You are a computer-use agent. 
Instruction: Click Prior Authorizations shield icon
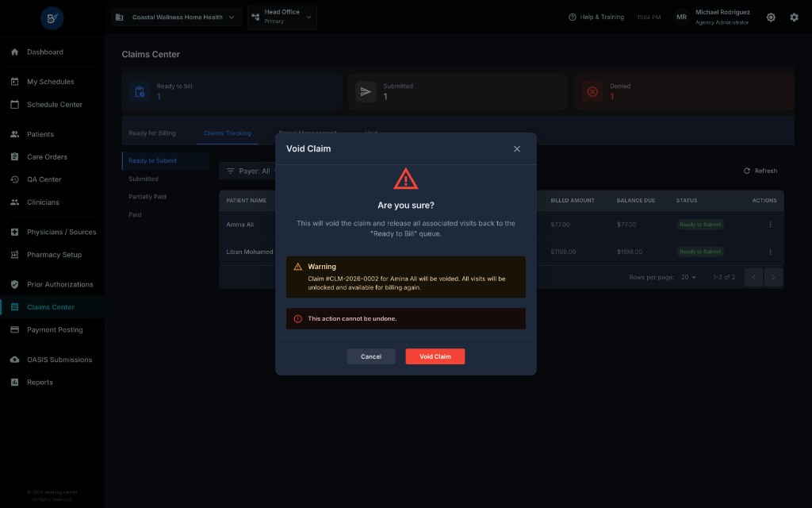14,284
